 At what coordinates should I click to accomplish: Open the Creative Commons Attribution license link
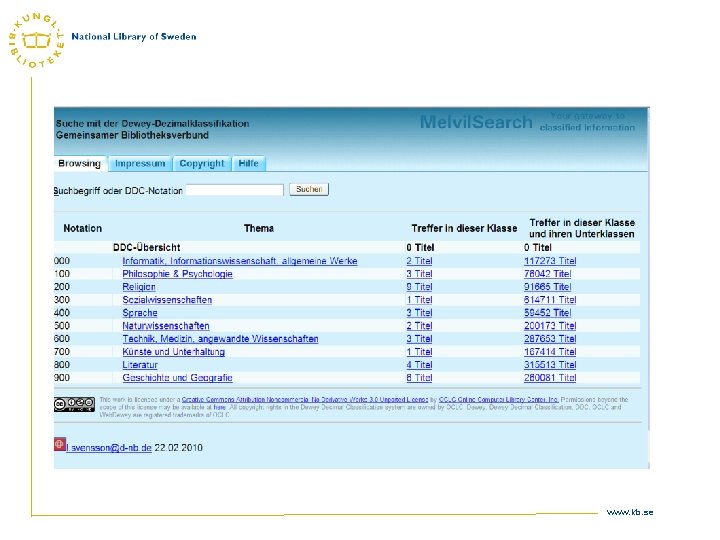coord(305,399)
